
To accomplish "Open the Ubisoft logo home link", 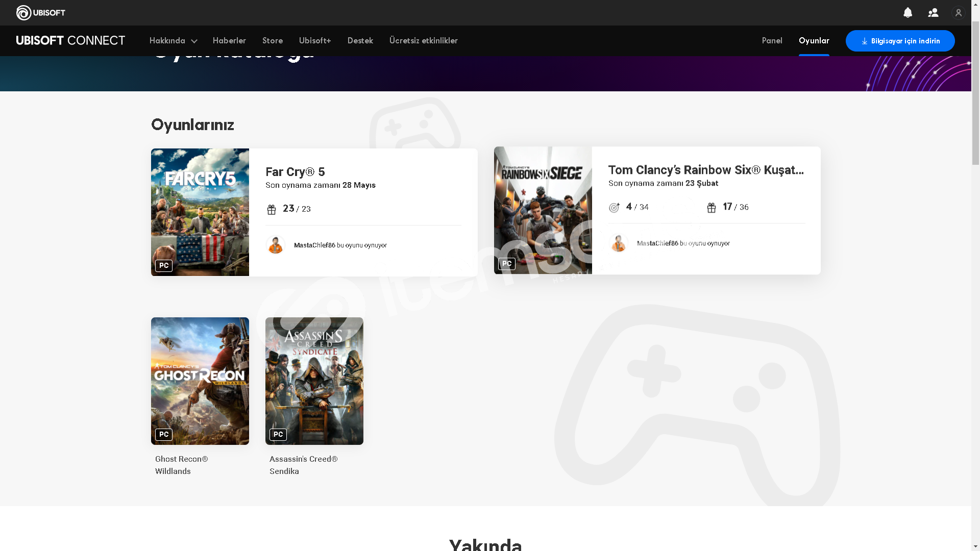I will point(41,13).
